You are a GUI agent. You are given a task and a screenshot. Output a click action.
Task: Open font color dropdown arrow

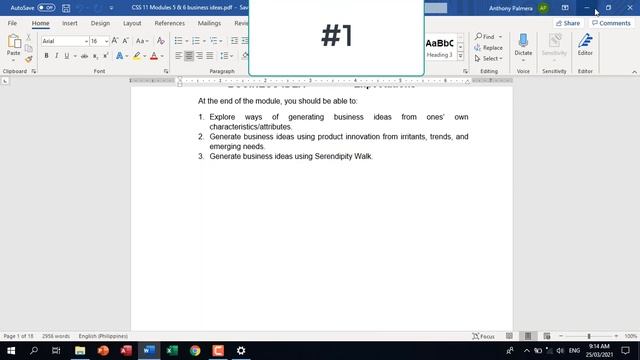(162, 56)
